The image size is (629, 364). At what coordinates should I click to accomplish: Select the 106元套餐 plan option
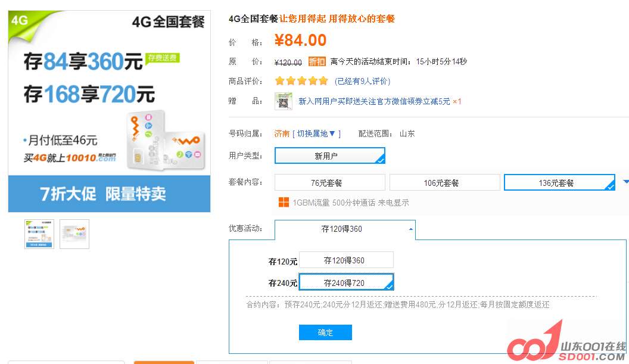[444, 183]
